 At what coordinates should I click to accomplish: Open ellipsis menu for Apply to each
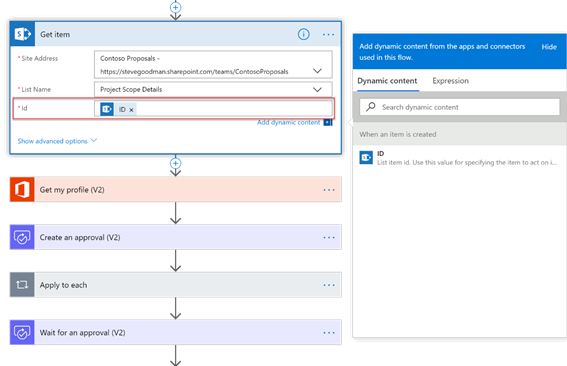tap(329, 285)
